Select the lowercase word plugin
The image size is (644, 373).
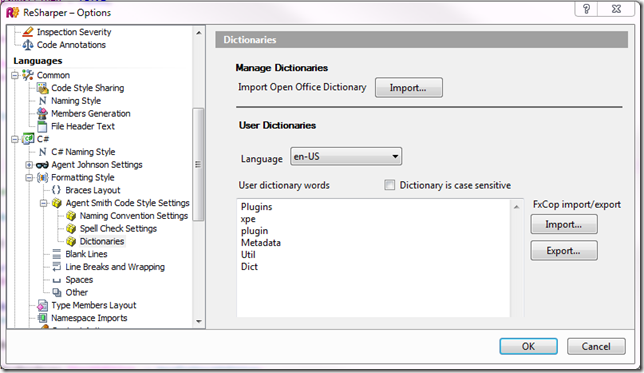254,231
